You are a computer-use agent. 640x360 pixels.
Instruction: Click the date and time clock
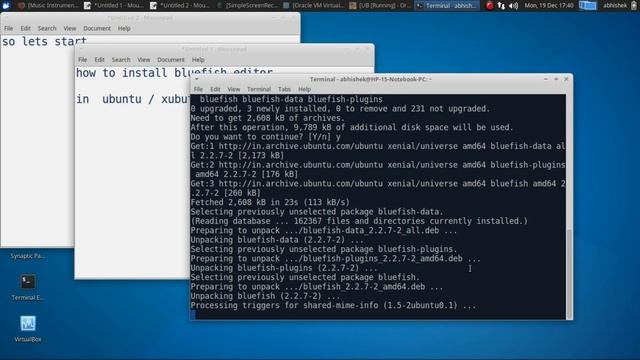pos(549,5)
